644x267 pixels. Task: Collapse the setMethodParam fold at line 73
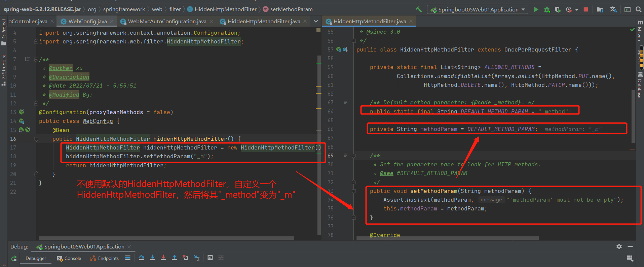pyautogui.click(x=353, y=191)
